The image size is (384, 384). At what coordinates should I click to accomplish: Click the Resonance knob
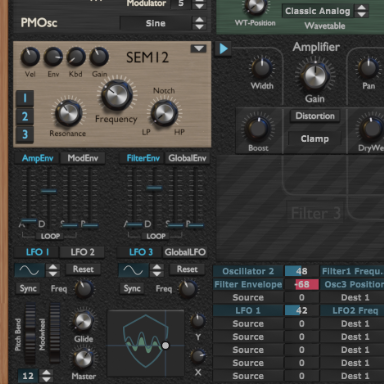pyautogui.click(x=68, y=113)
